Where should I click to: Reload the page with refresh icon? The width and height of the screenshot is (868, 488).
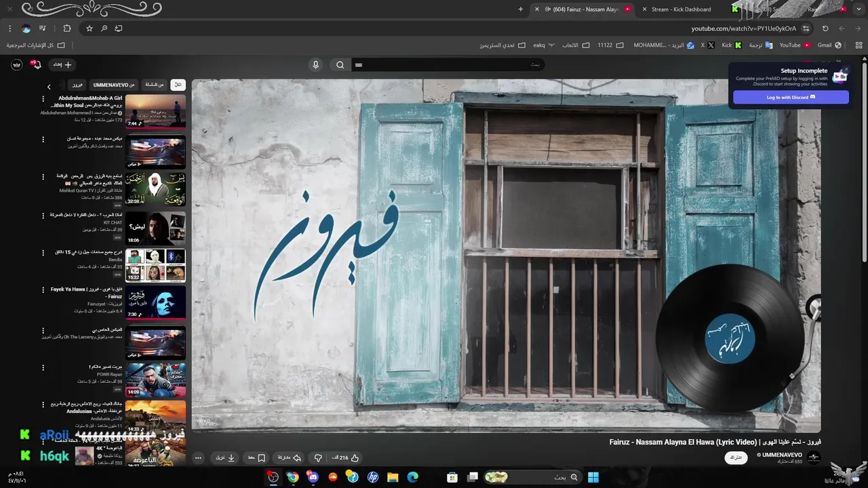[825, 28]
